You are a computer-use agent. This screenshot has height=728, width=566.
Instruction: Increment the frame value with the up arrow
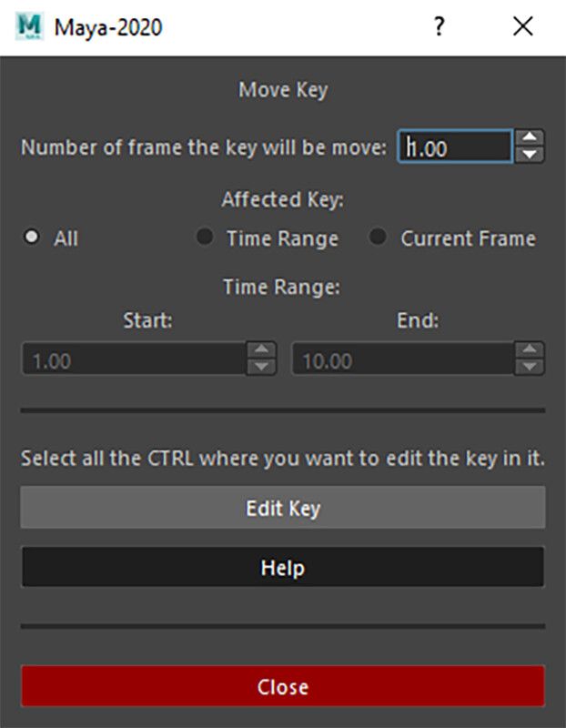point(530,136)
